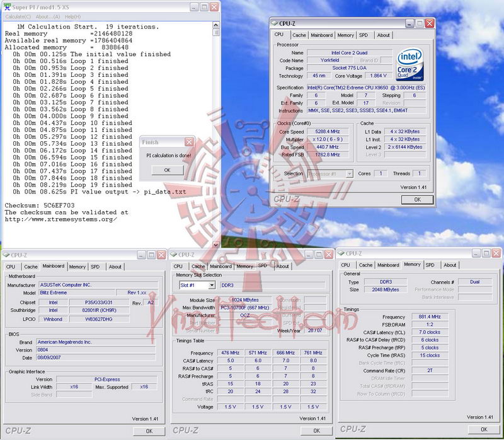Select About tab in SPD CPU-Z window
Image resolution: width=504 pixels, height=440 pixels.
[282, 266]
